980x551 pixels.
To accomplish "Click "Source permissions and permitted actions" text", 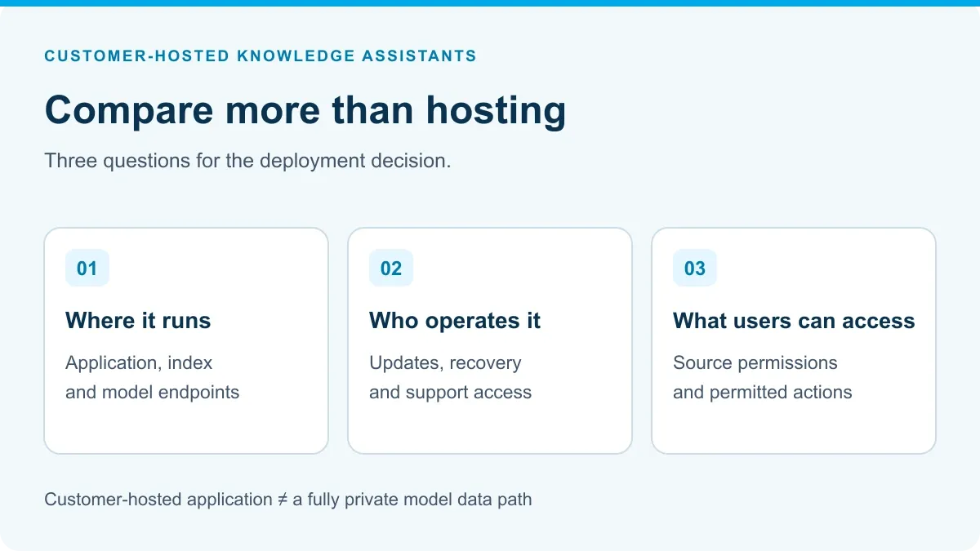I will point(763,377).
